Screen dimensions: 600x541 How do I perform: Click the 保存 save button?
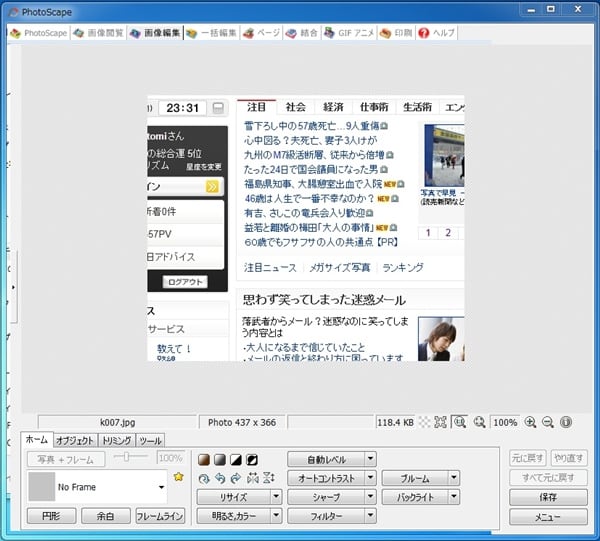click(547, 497)
